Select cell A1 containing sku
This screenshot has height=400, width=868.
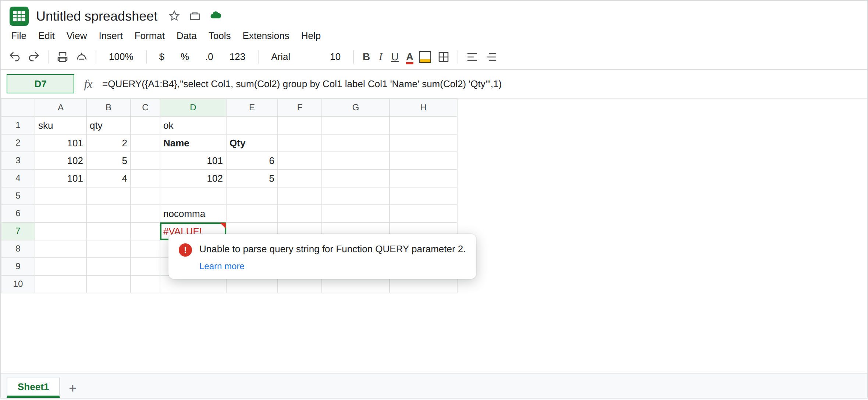[61, 125]
